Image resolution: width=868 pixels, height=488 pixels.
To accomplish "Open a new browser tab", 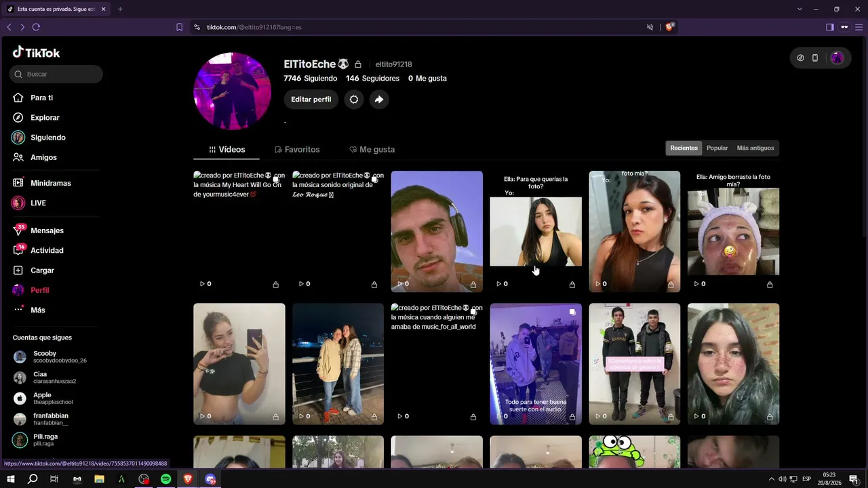I will (120, 9).
